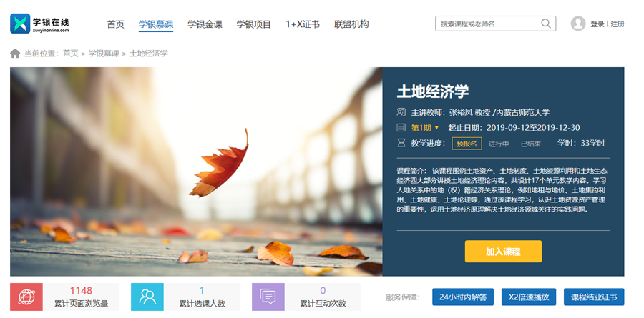Image resolution: width=644 pixels, height=318 pixels.
Task: Click the purple chat interactions icon
Action: [268, 297]
